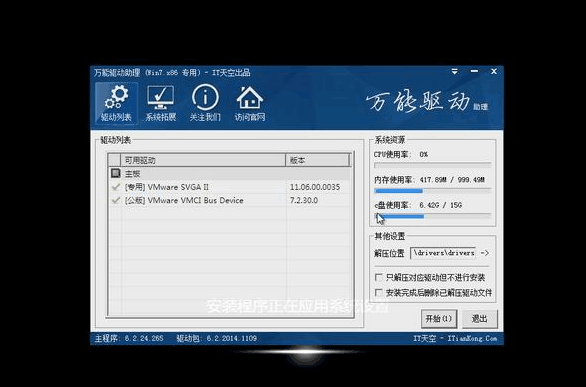Select the [公版] VMware VMCI Bus Device row
The width and height of the screenshot is (586, 387).
pyautogui.click(x=229, y=200)
